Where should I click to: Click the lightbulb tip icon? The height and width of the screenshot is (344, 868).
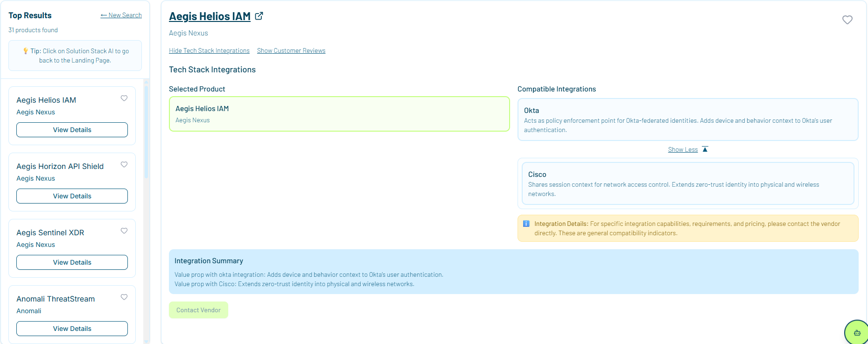25,51
